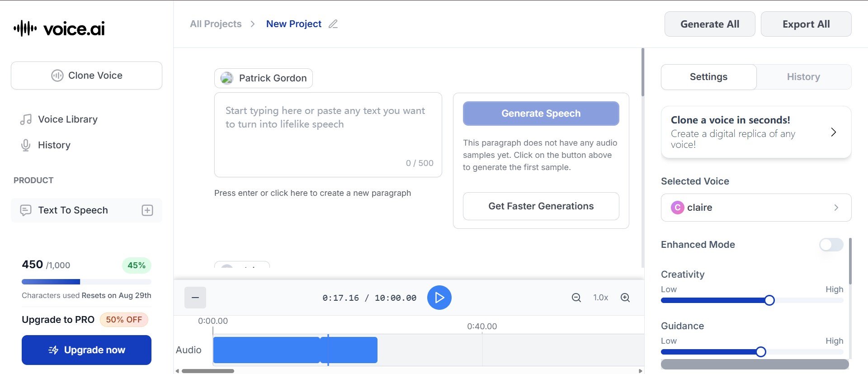Go to All Projects breadcrumb

216,24
